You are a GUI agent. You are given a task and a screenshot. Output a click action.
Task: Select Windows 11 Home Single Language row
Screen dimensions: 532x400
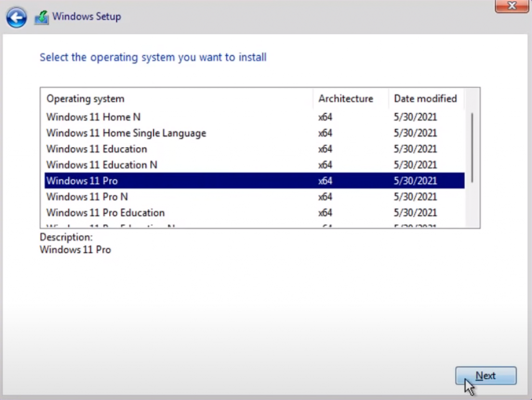[x=255, y=133]
